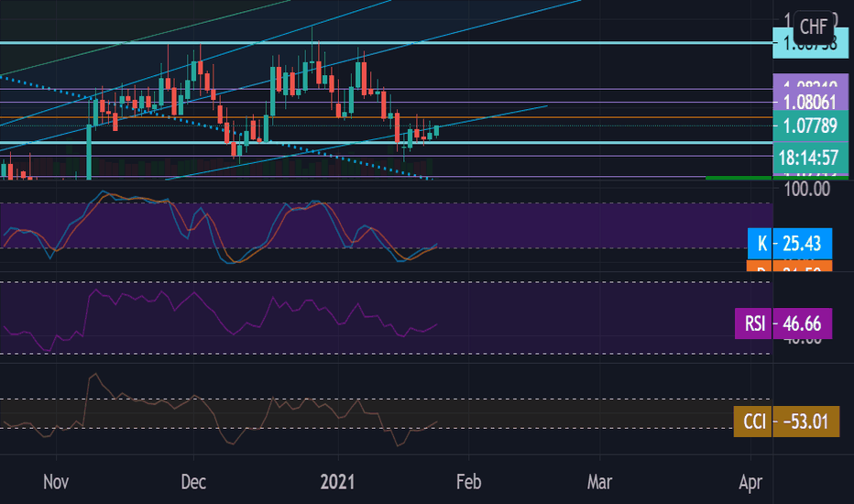Click the current price label 1.07789

(810, 126)
